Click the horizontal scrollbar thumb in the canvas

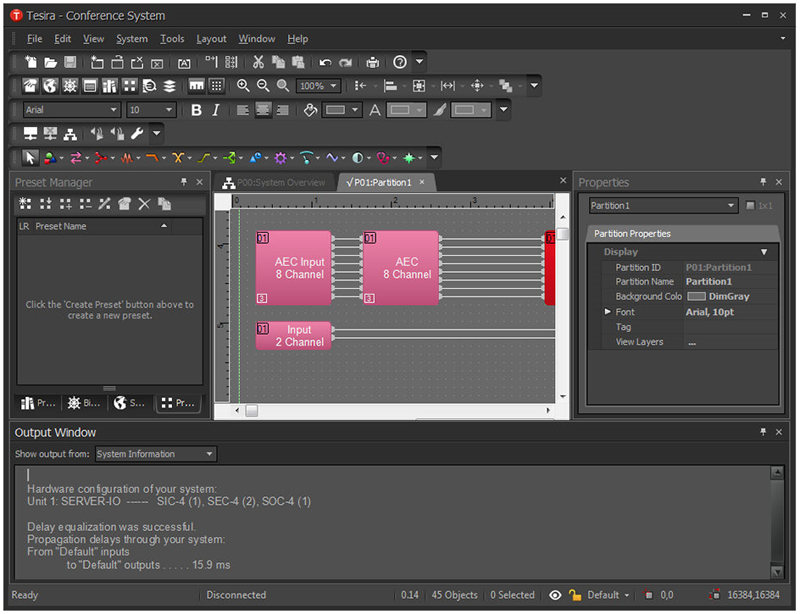coord(252,411)
